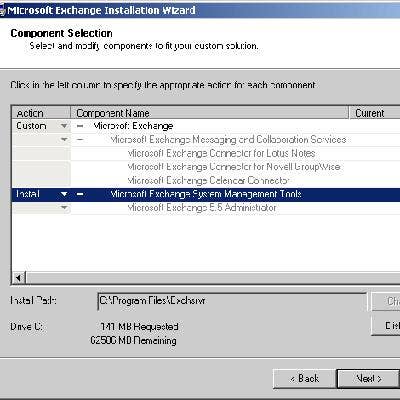
Task: Collapse the Microsoft Exchange tree node
Action: pyautogui.click(x=80, y=126)
